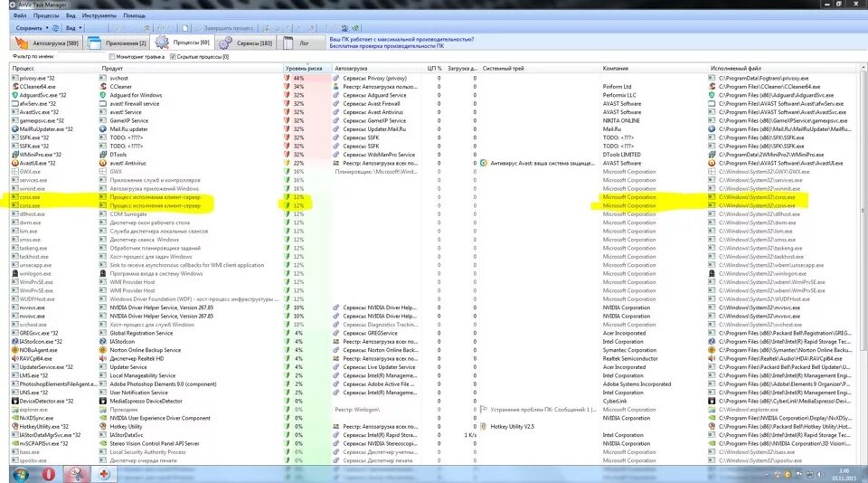Screen dimensions: 868x483
Task: Switch to the Автозагрузка [589] tab
Action: pos(46,43)
